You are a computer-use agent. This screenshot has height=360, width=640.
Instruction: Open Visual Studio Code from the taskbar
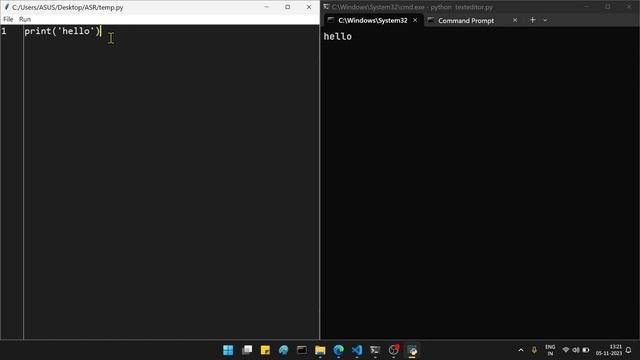click(x=357, y=350)
